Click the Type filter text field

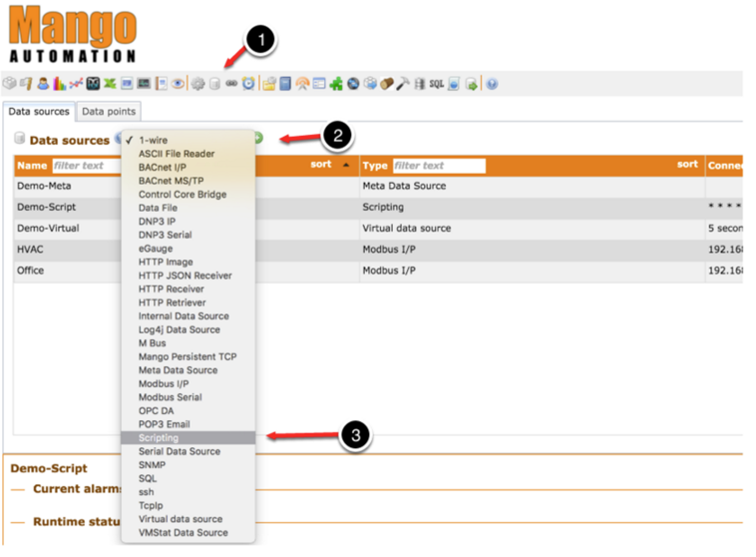[x=439, y=166]
